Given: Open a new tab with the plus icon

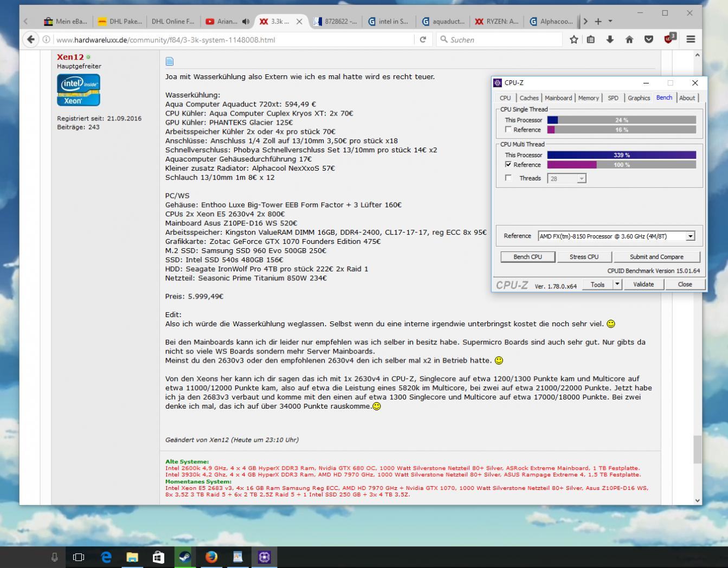Looking at the screenshot, I should 598,21.
